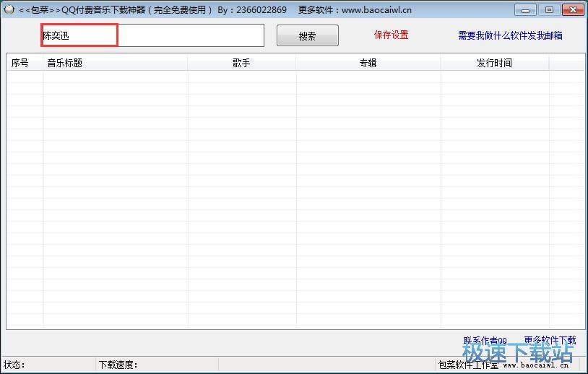This screenshot has width=588, height=374.
Task: Click the red 保存设置 link
Action: point(391,35)
